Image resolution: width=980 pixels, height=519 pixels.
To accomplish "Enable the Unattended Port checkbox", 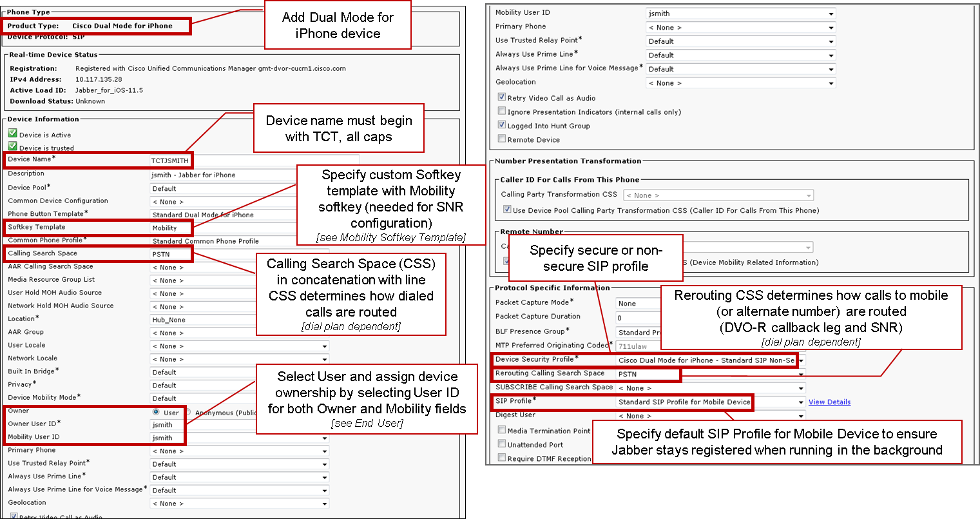I will point(501,444).
